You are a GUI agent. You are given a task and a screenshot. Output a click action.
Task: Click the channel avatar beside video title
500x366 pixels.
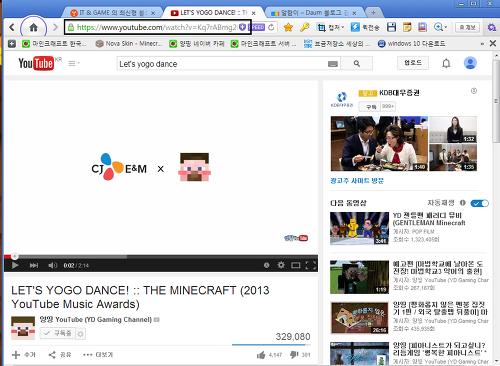click(23, 328)
